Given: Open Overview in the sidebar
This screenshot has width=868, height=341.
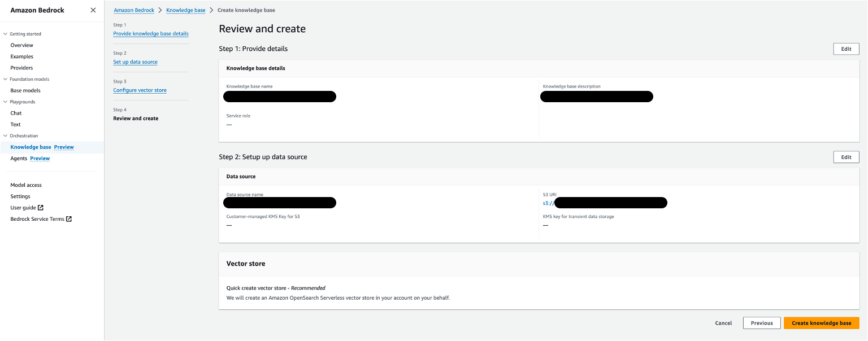Looking at the screenshot, I should pos(22,45).
